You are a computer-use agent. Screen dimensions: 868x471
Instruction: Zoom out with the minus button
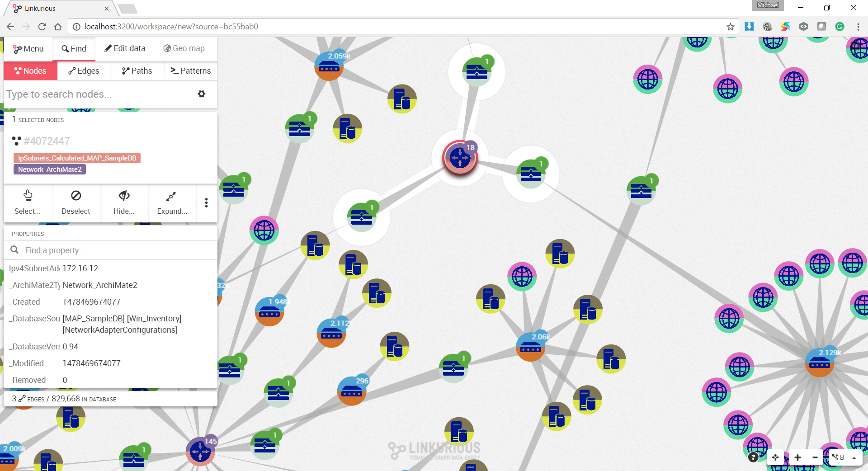point(815,457)
